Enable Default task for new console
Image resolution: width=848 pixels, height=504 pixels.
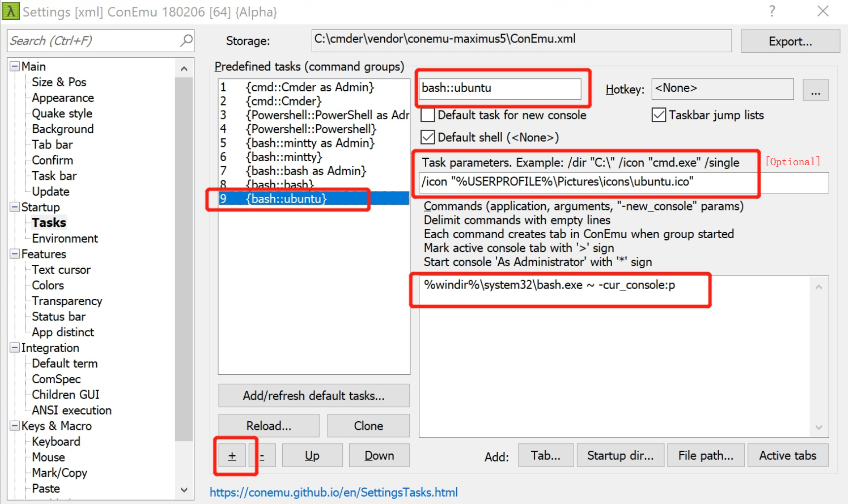pos(428,115)
